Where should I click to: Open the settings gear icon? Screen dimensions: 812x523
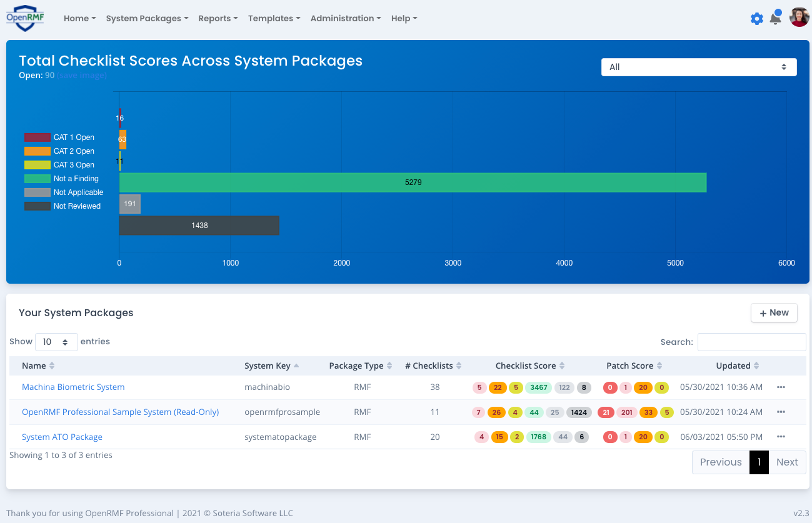point(757,18)
